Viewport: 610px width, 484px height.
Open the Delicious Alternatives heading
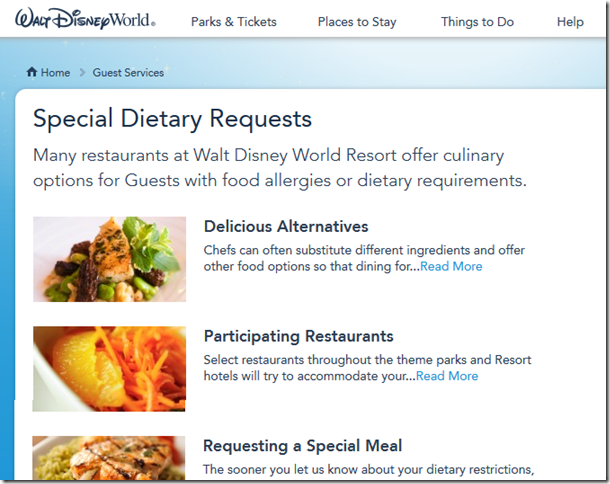pyautogui.click(x=286, y=226)
